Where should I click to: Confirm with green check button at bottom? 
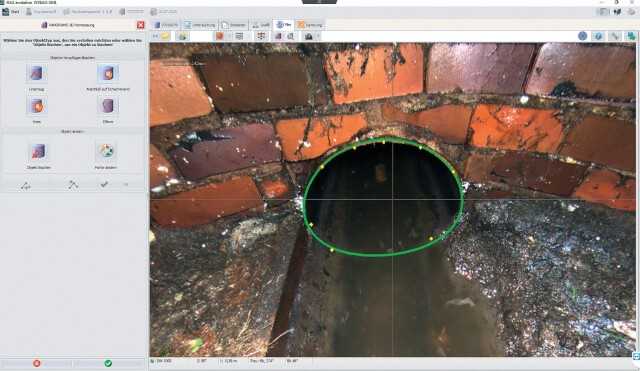tap(108, 363)
